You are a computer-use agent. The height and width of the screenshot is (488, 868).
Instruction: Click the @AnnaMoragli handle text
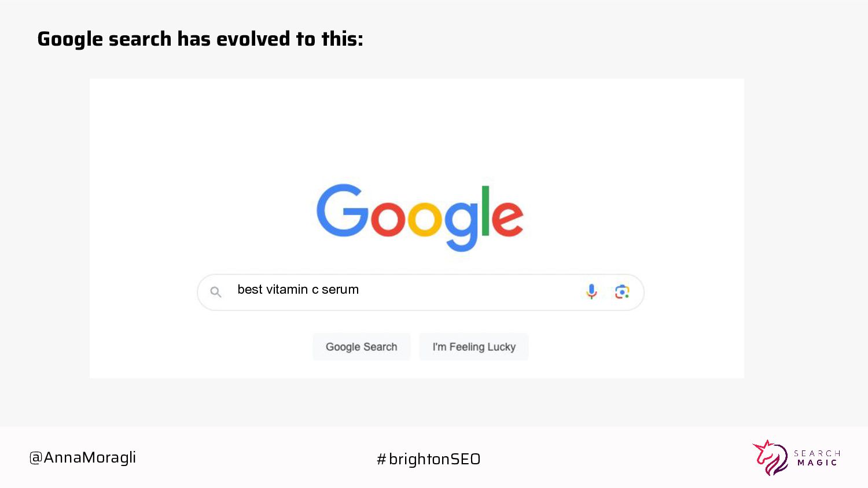pyautogui.click(x=83, y=457)
